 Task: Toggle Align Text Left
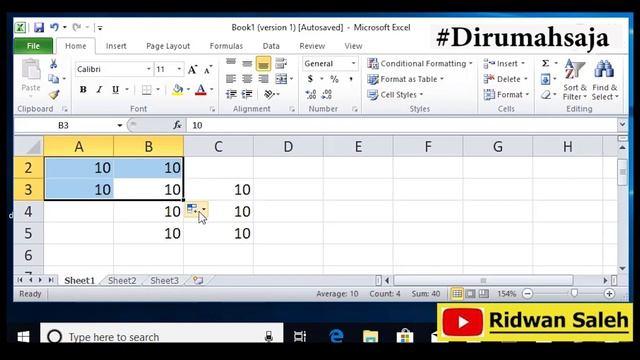tap(231, 79)
